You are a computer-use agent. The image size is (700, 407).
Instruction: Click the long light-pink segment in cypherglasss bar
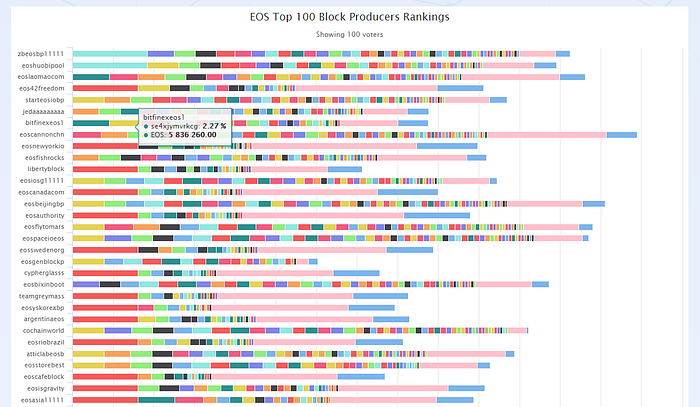coord(275,273)
